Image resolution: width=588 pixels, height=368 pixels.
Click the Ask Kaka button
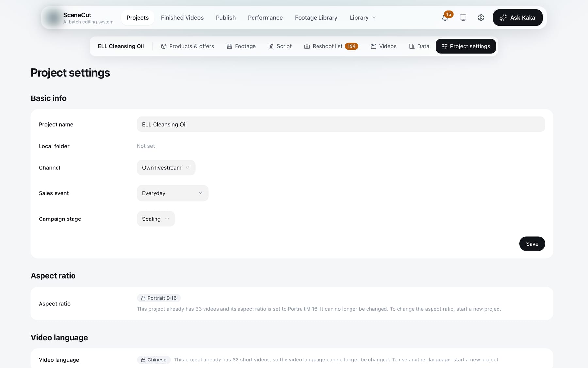tap(517, 18)
